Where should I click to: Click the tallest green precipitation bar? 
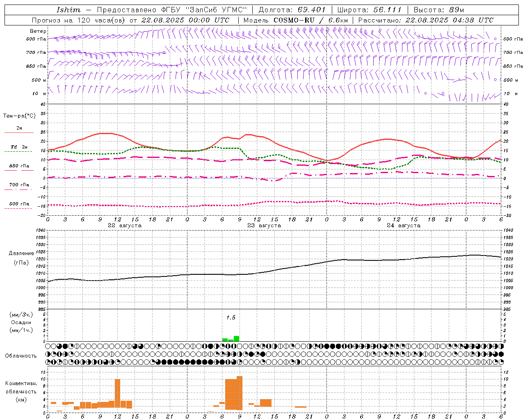(237, 339)
